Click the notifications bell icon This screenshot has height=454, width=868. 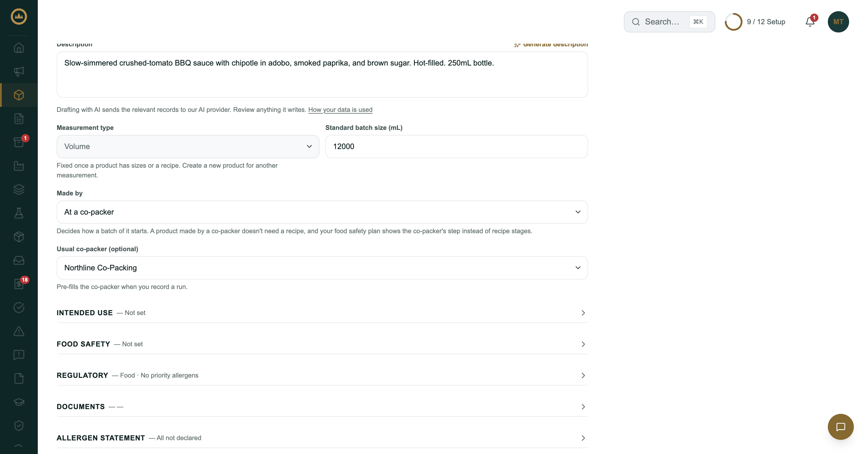pyautogui.click(x=810, y=22)
